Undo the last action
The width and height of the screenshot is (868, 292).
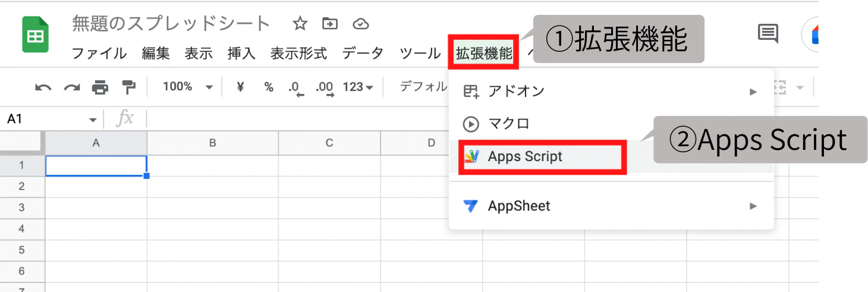coord(43,87)
